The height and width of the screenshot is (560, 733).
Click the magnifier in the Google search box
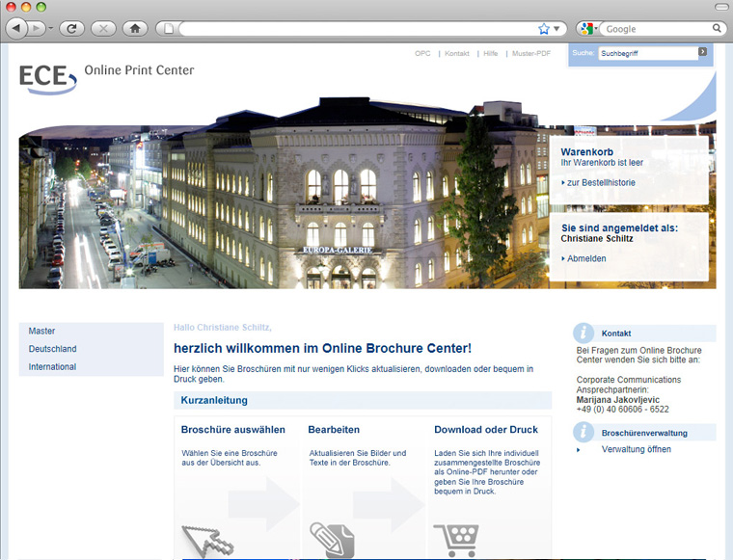pos(718,29)
